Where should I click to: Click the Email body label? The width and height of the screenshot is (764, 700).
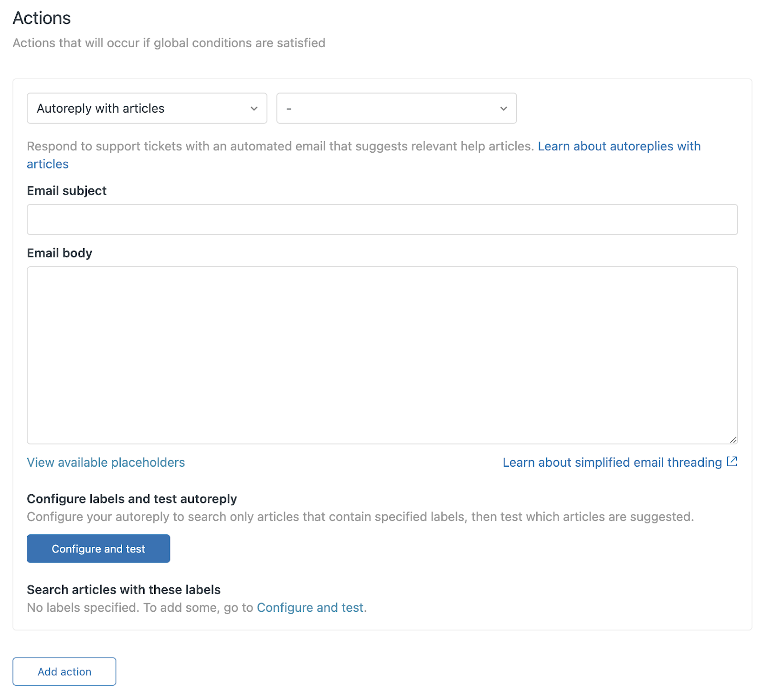59,253
